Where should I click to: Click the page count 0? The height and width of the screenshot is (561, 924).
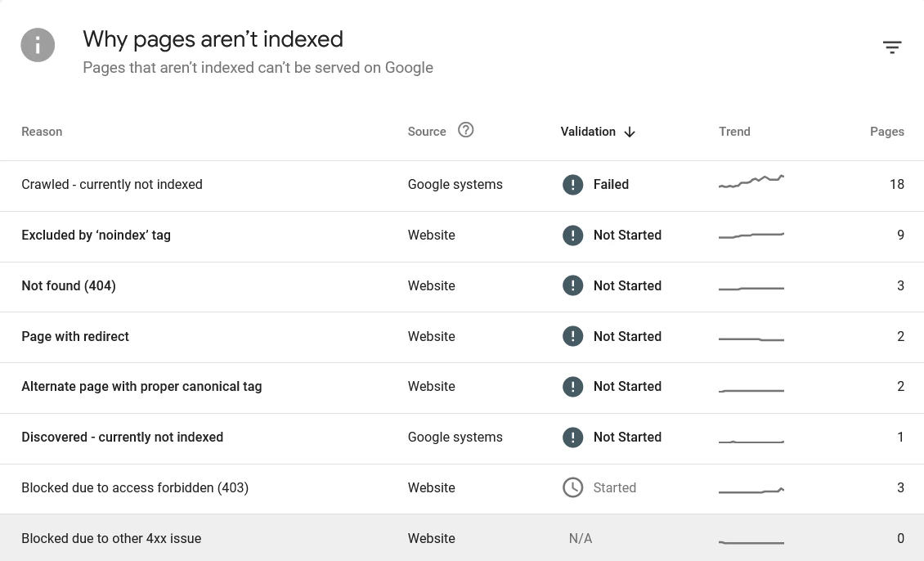tap(900, 539)
